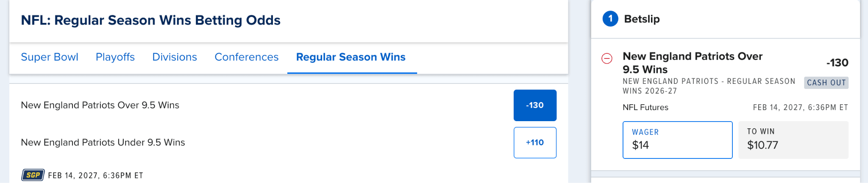
Task: Select the +110 Under 9.5 Wins odds
Action: point(535,142)
